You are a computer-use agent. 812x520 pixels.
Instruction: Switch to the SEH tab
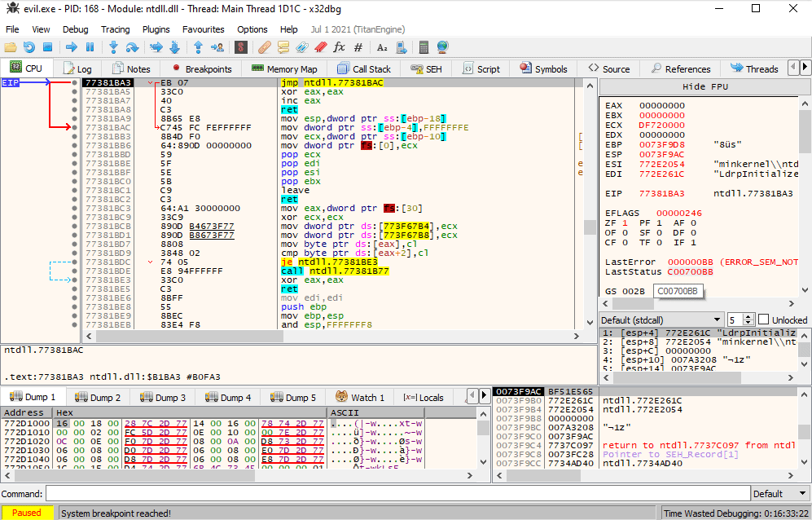pos(426,69)
